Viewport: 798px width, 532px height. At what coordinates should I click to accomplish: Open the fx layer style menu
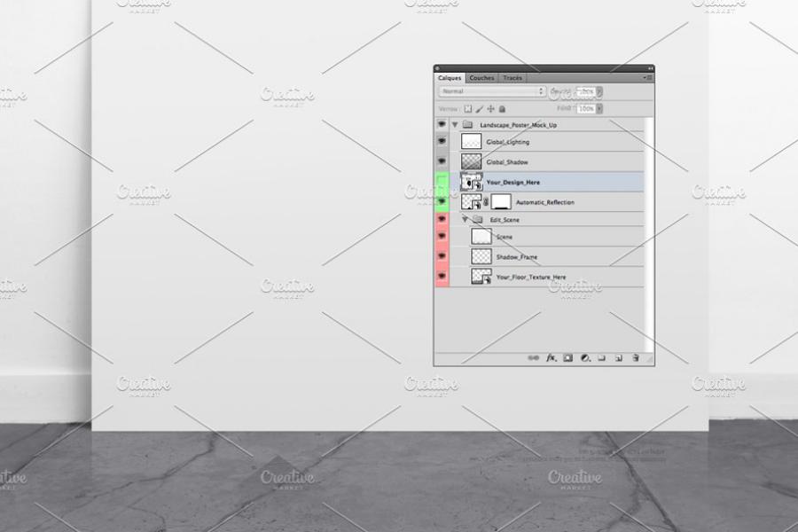coord(551,358)
